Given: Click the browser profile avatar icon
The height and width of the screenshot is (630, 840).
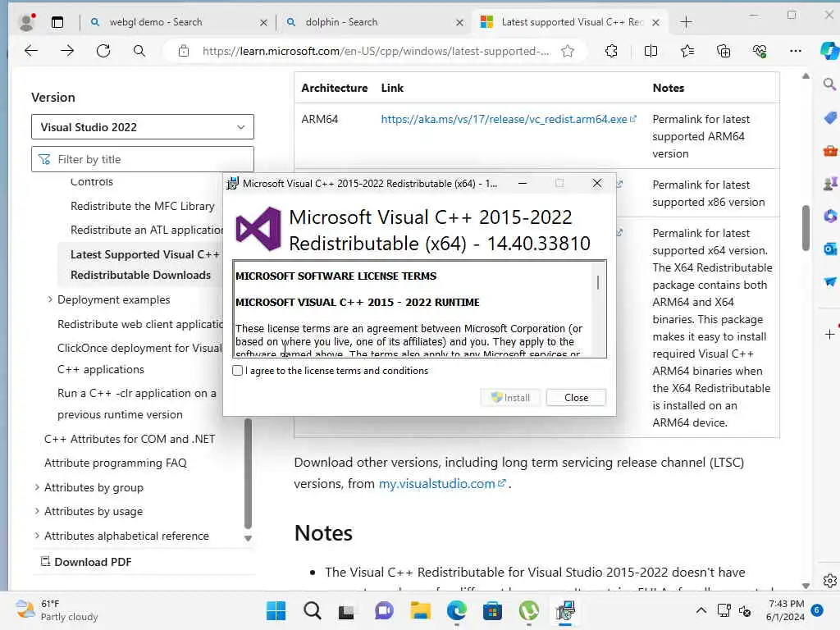Looking at the screenshot, I should point(25,22).
